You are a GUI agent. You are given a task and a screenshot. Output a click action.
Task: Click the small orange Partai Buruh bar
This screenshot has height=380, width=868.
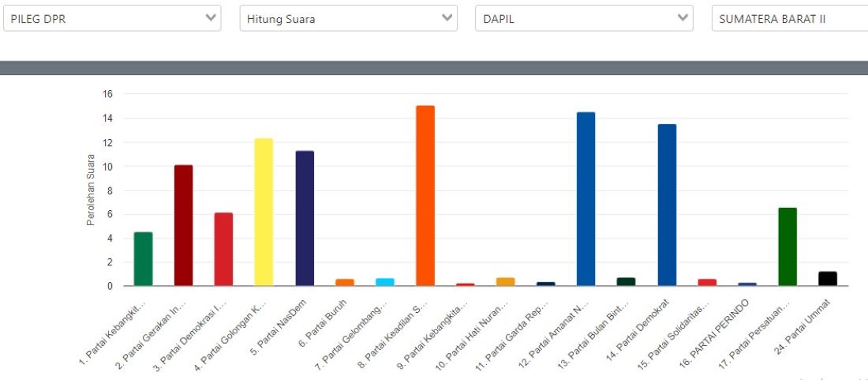coord(345,282)
